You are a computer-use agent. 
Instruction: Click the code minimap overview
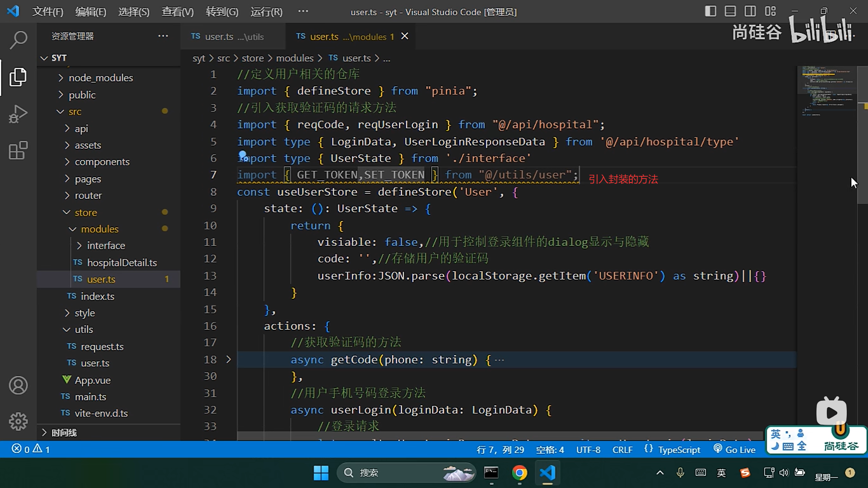point(827,90)
